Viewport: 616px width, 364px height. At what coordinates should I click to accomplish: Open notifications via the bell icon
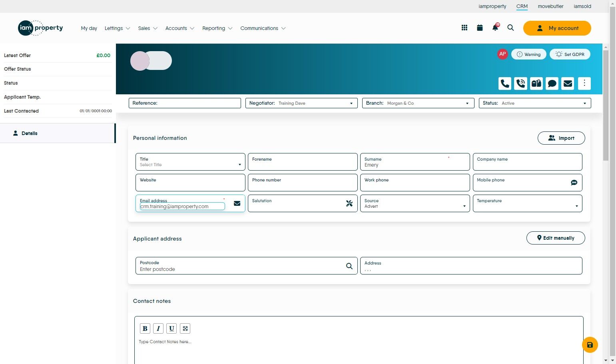tap(495, 28)
